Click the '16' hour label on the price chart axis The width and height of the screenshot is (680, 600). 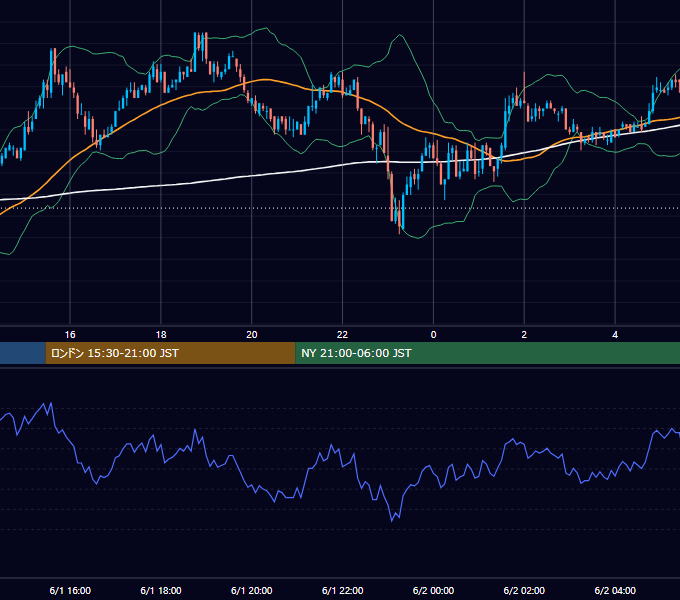click(70, 334)
